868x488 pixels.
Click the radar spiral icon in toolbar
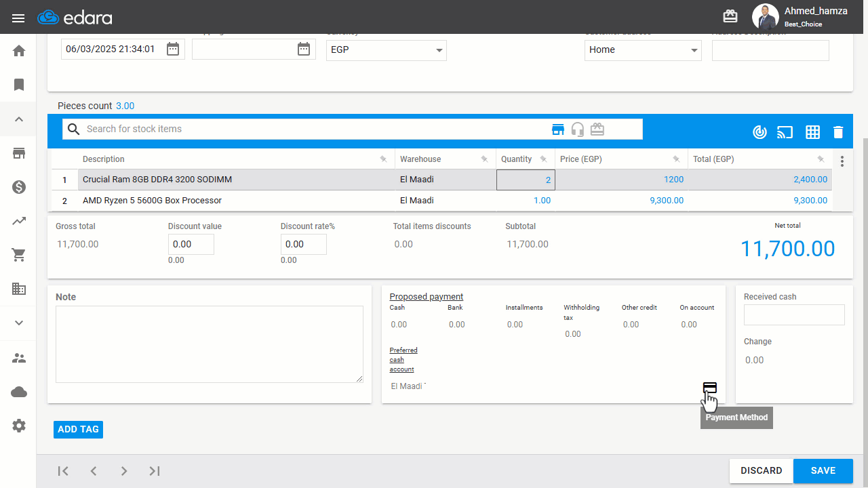point(759,132)
